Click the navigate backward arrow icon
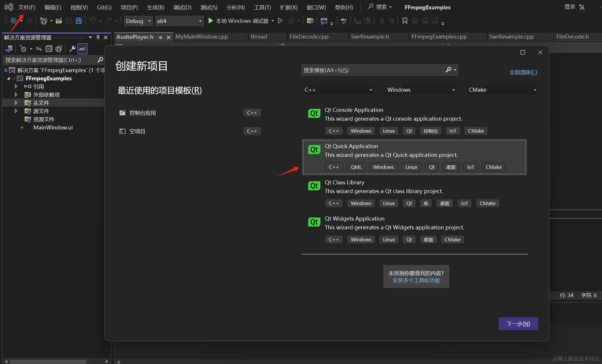Screen dimensions: 602x364 tap(13, 21)
